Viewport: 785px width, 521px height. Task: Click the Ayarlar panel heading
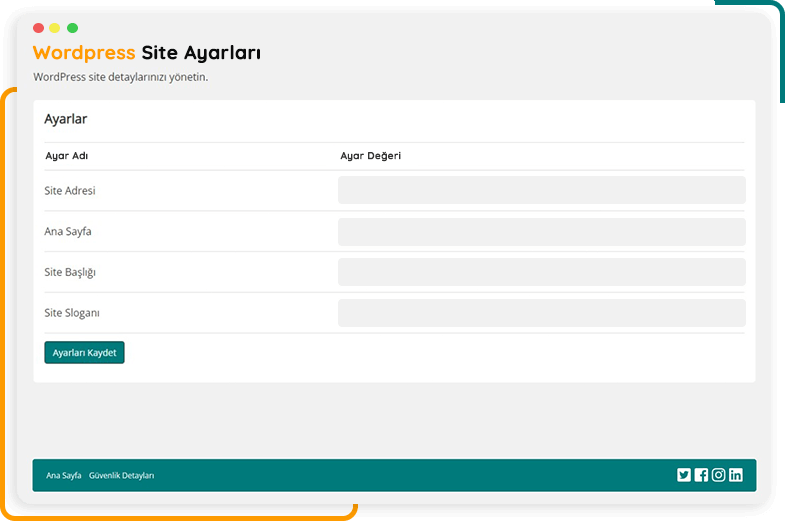point(66,119)
